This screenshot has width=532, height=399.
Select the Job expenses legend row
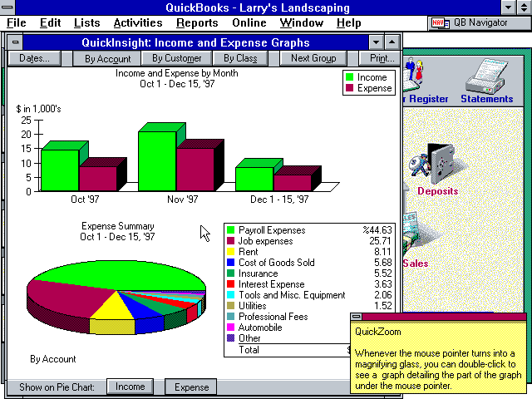click(309, 241)
